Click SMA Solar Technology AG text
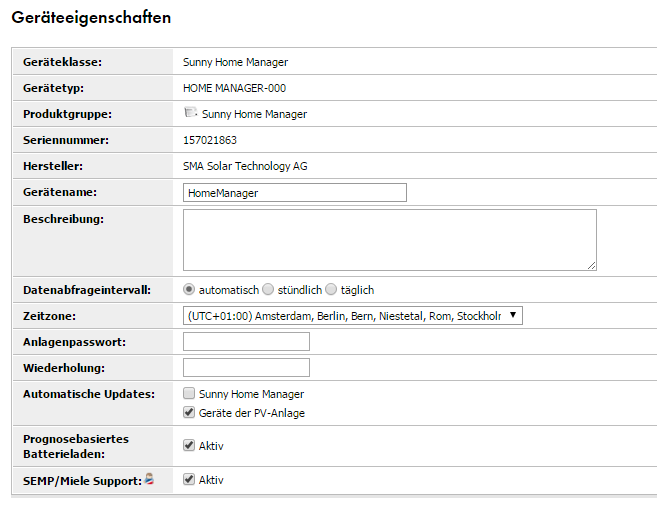657x511 pixels. coord(245,166)
